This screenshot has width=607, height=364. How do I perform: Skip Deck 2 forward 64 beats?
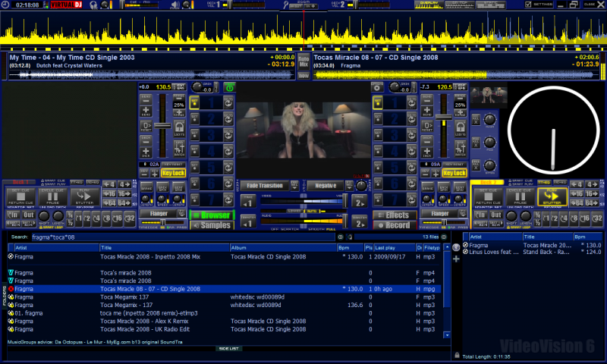coord(591,203)
